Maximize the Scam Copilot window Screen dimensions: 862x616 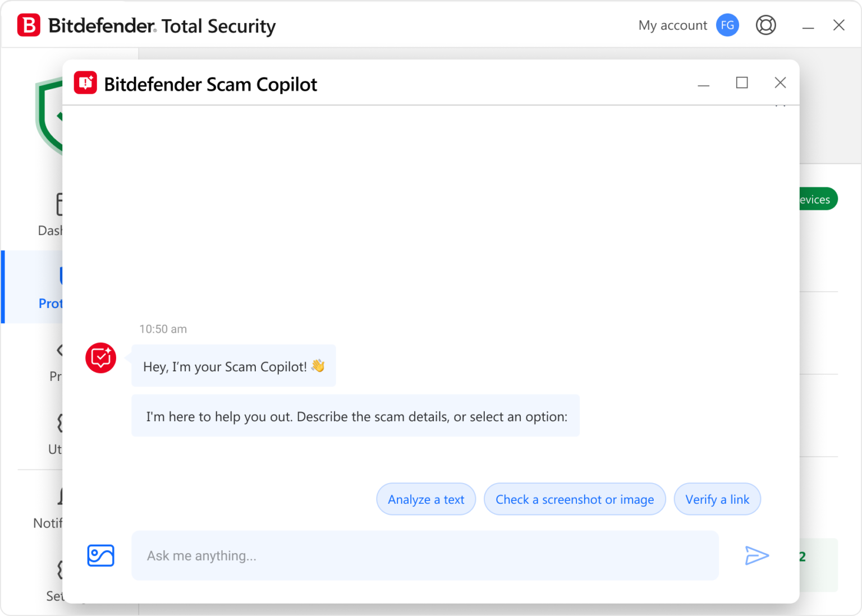click(741, 82)
